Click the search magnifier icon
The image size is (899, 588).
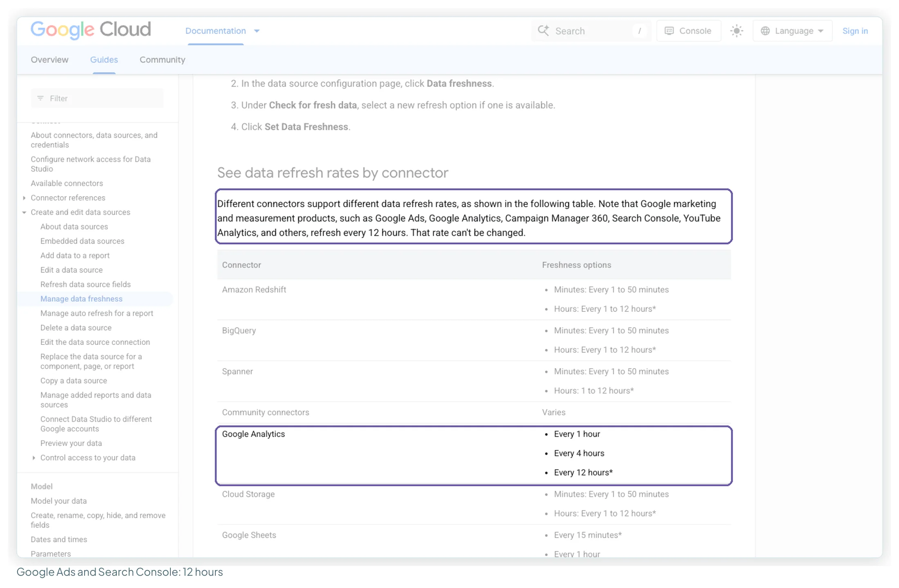pyautogui.click(x=543, y=31)
